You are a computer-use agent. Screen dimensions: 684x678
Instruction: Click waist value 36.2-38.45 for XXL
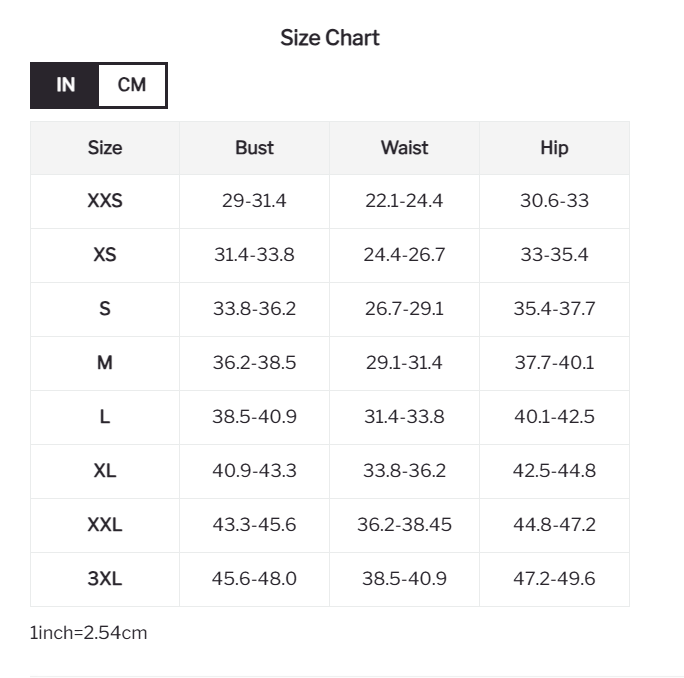coord(404,525)
